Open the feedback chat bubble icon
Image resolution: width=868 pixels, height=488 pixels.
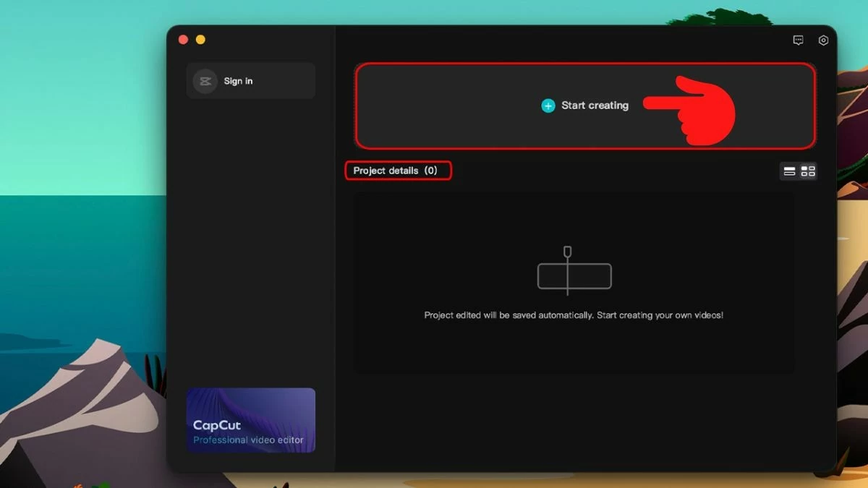click(798, 40)
